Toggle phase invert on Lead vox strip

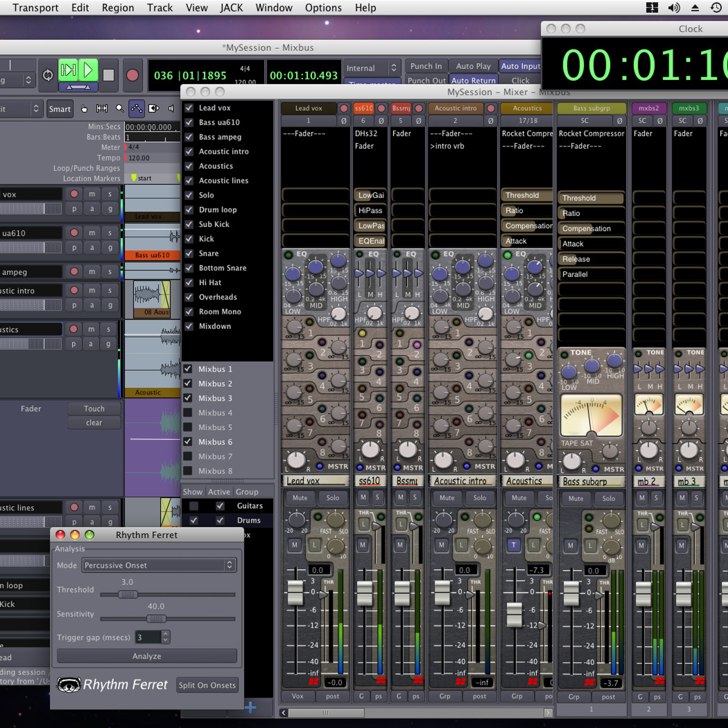pos(344,121)
